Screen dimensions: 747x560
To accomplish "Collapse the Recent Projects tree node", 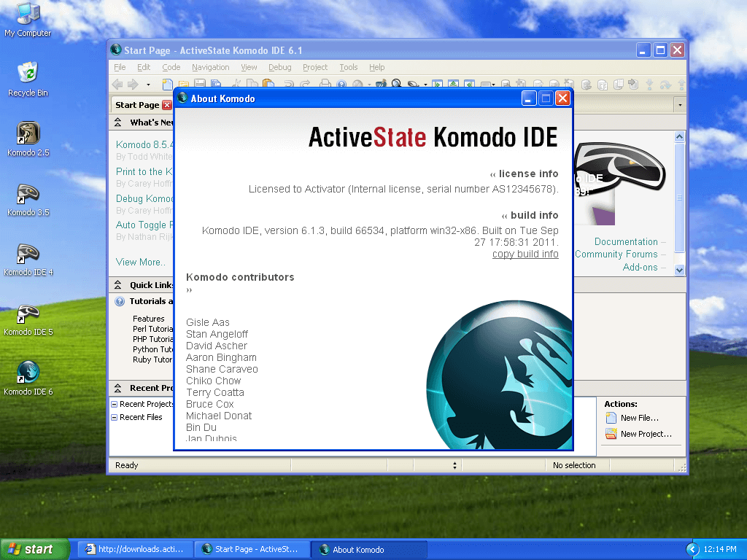I will pos(115,404).
